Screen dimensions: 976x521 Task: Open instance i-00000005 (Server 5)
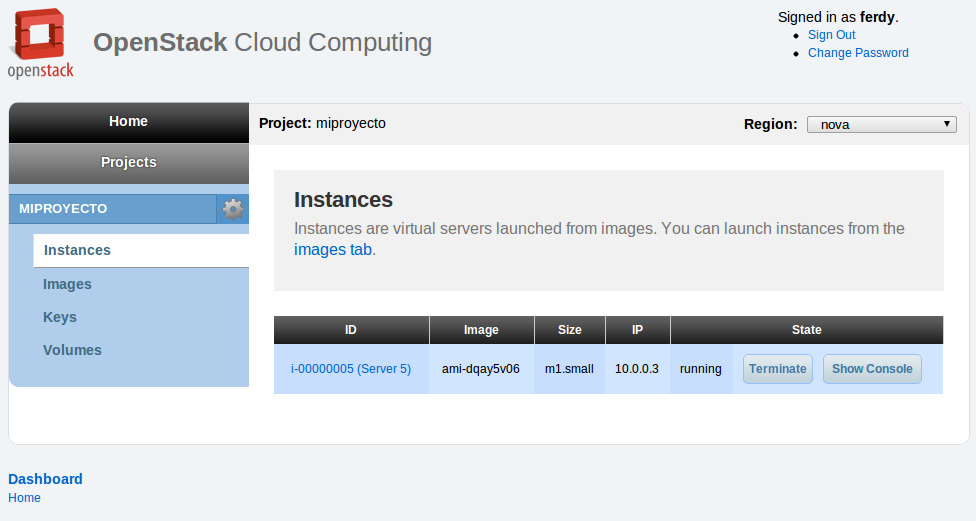pyautogui.click(x=351, y=368)
